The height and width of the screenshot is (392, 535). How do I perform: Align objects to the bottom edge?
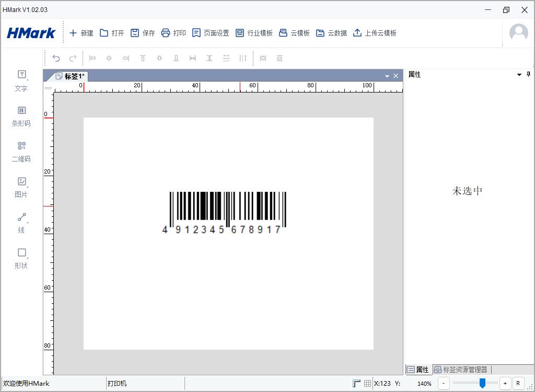(176, 58)
